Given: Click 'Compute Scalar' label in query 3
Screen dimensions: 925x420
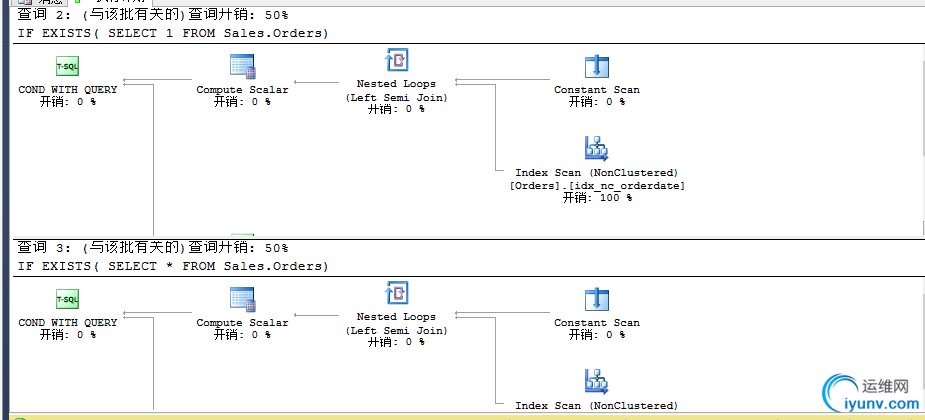Looking at the screenshot, I should 242,323.
